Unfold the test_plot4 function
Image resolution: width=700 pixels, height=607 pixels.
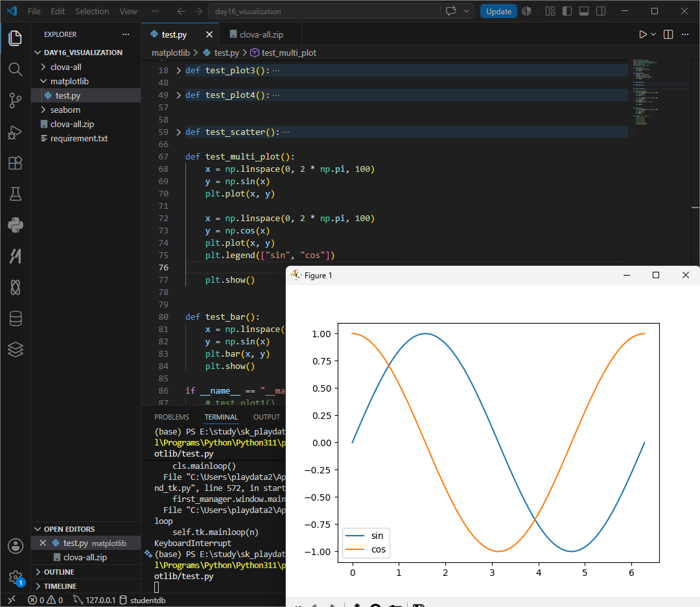coord(179,95)
